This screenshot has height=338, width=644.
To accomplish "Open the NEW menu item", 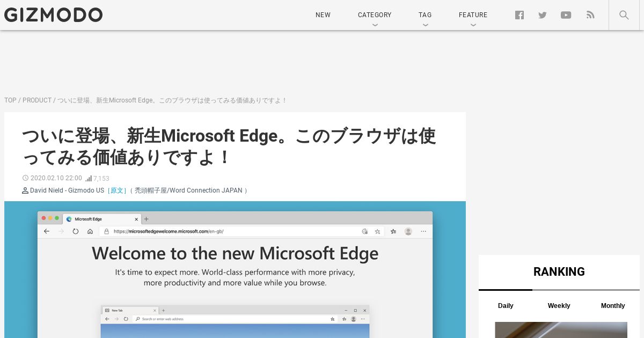I will 323,15.
